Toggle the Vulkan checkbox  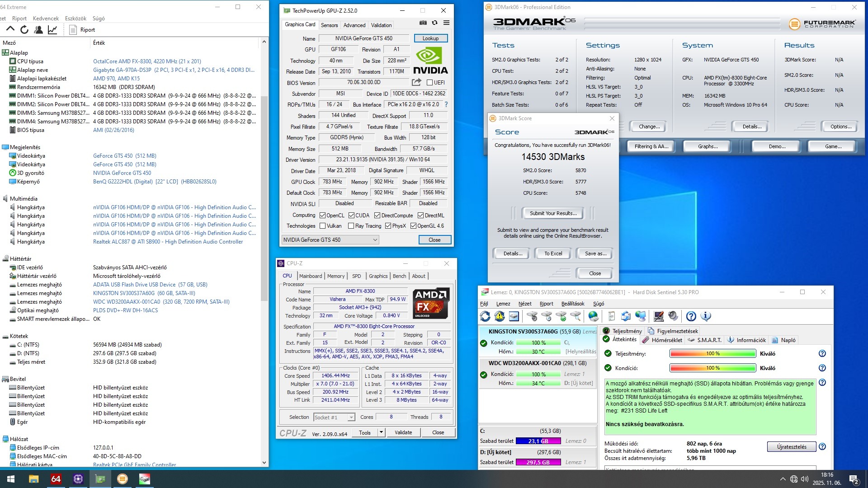click(323, 226)
